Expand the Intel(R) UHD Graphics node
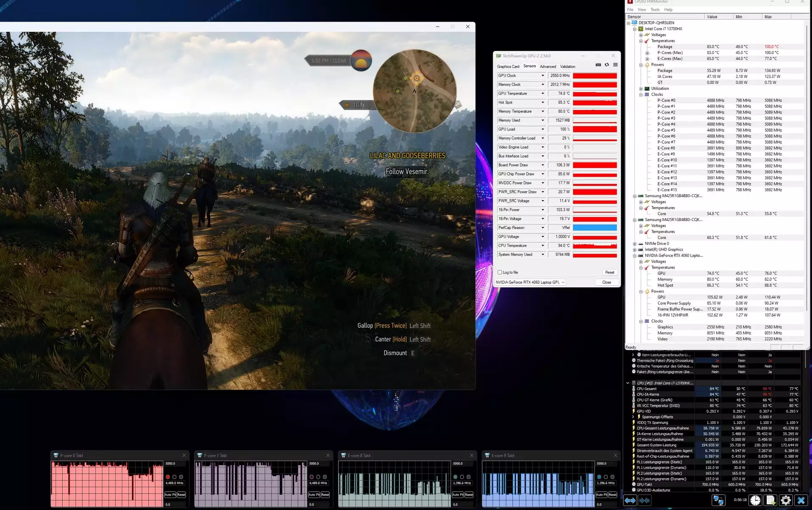 635,250
